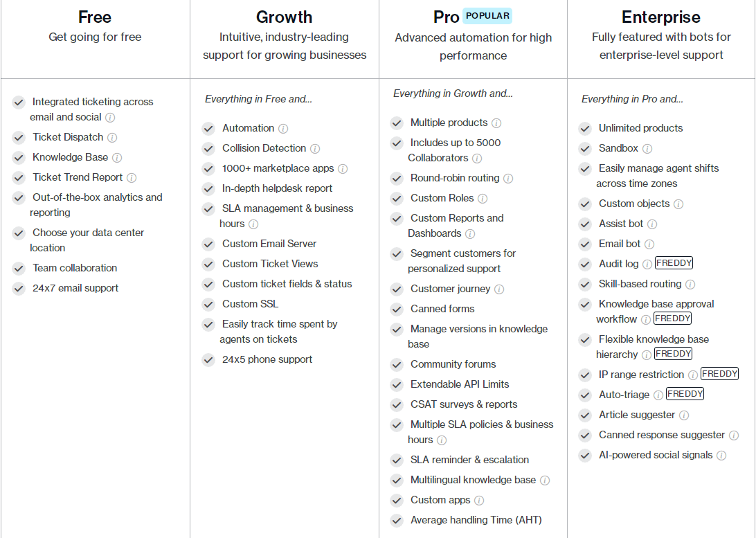Click info icon next to Assist bot
Image resolution: width=756 pixels, height=538 pixels.
(652, 224)
